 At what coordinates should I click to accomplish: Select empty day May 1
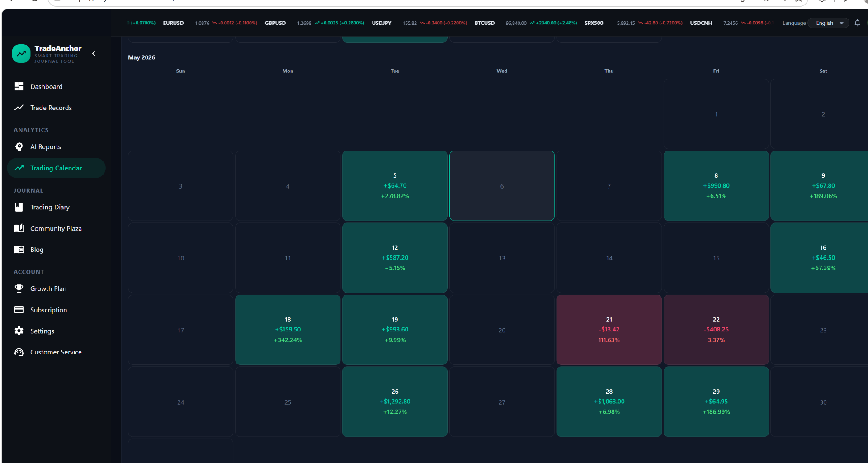click(716, 114)
